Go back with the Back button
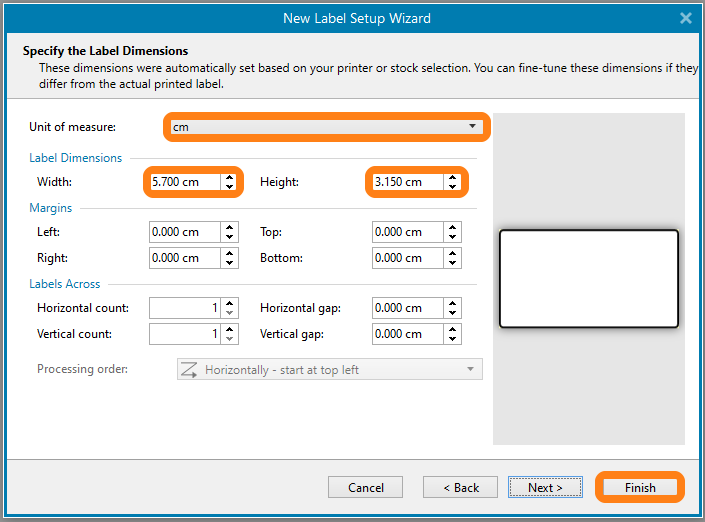 coord(460,488)
